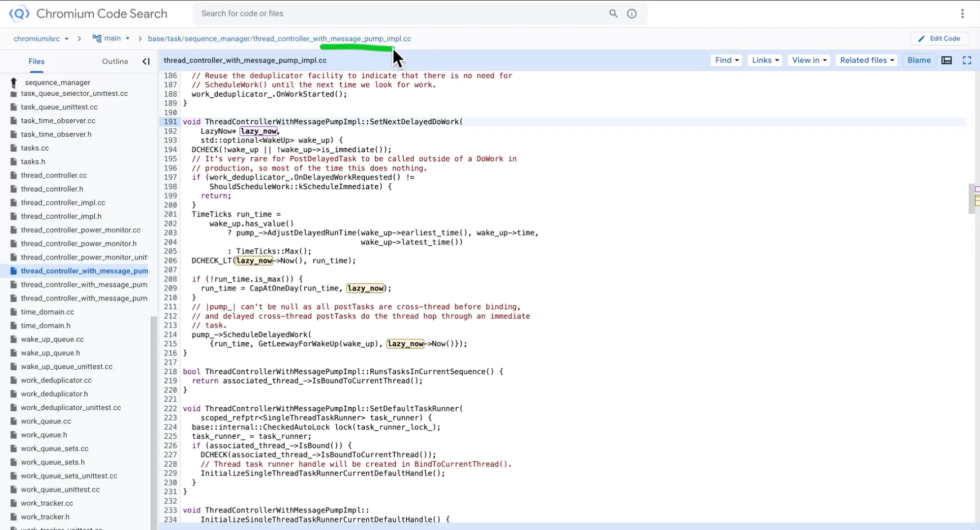Open the three-dot more options menu

point(963,13)
